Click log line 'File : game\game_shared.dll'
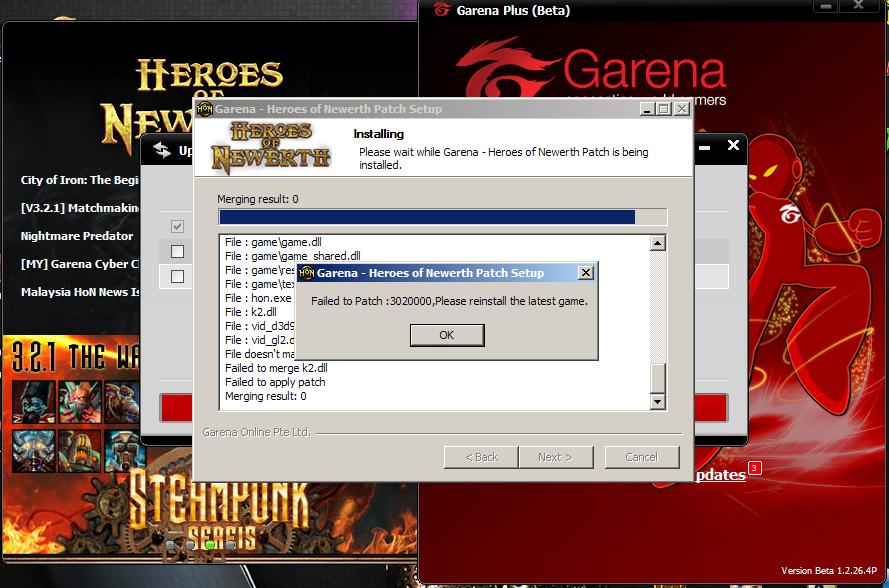889x588 pixels. pos(293,256)
